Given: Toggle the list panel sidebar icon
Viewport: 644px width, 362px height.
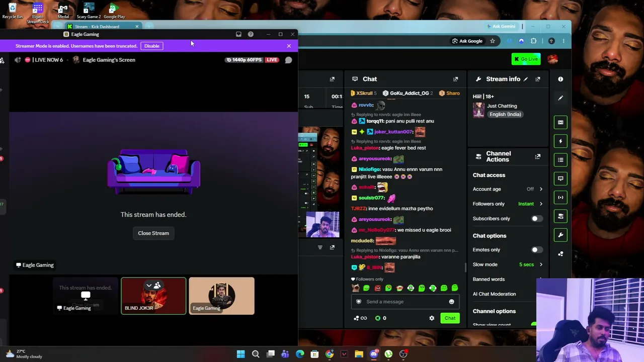Looking at the screenshot, I should point(560,160).
